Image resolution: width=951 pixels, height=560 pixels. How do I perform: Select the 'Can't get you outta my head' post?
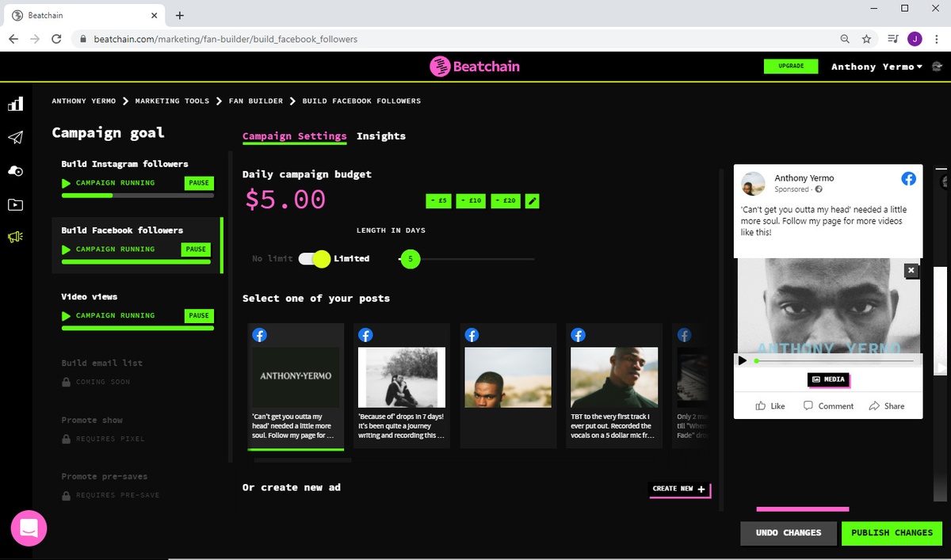(296, 386)
